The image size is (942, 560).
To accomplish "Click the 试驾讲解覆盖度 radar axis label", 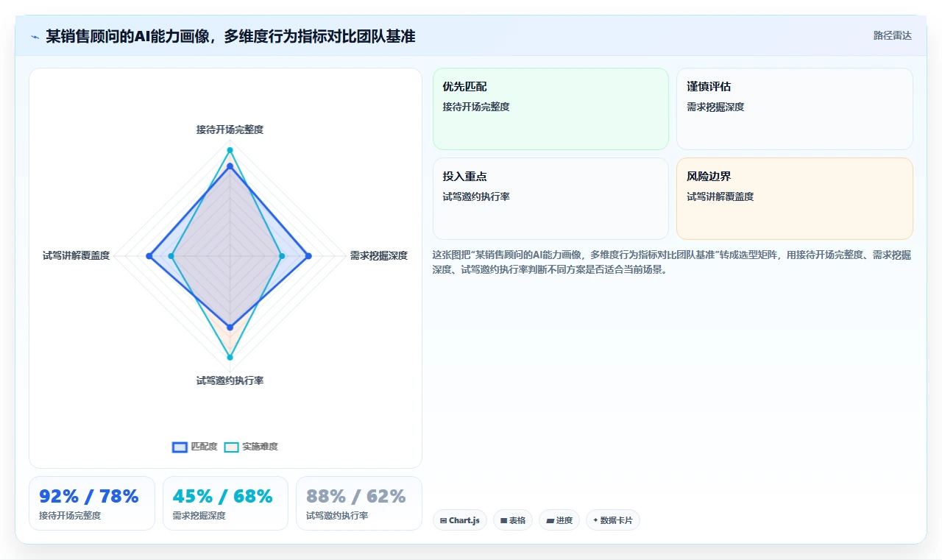I will (x=77, y=256).
